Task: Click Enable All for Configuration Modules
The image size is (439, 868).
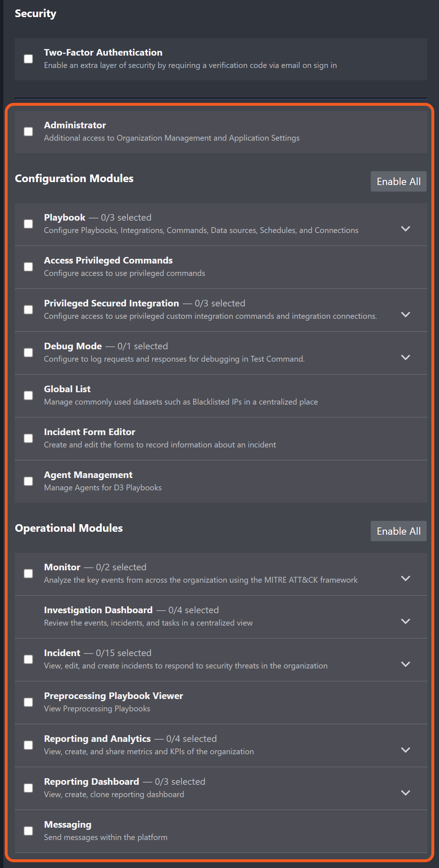Action: [x=398, y=181]
